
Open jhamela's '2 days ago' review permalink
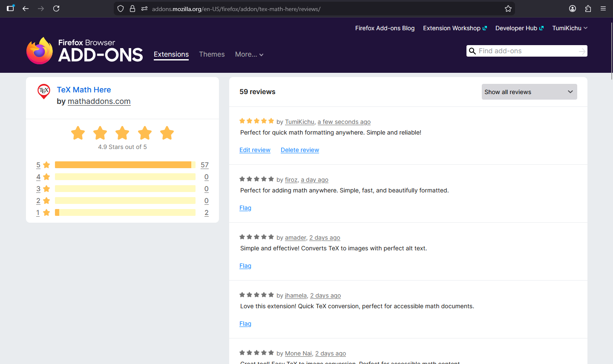(x=325, y=295)
